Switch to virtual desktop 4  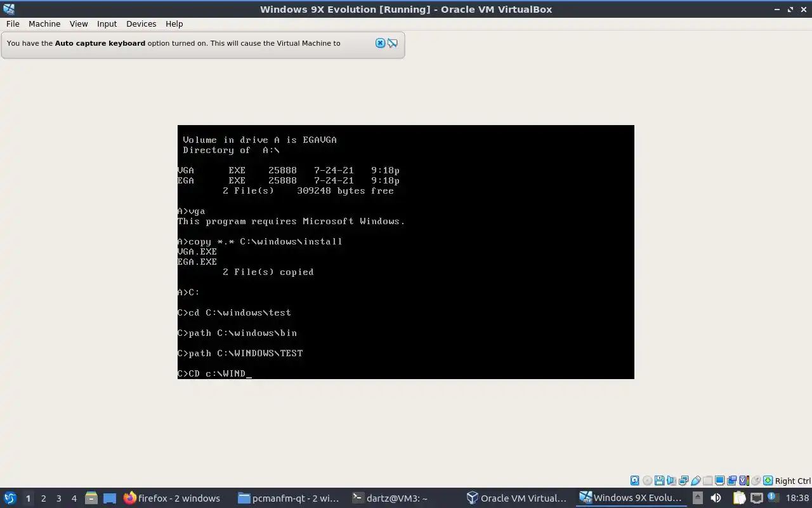[x=74, y=498]
